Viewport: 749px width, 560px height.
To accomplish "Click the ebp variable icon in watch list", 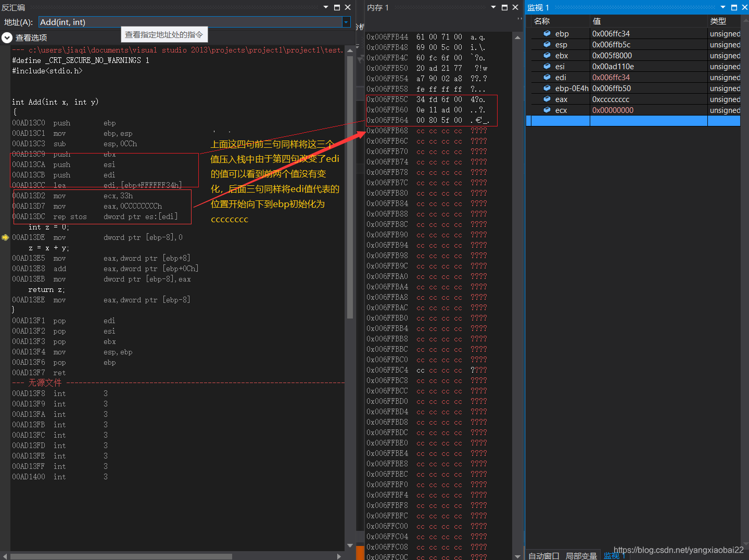I will [547, 33].
